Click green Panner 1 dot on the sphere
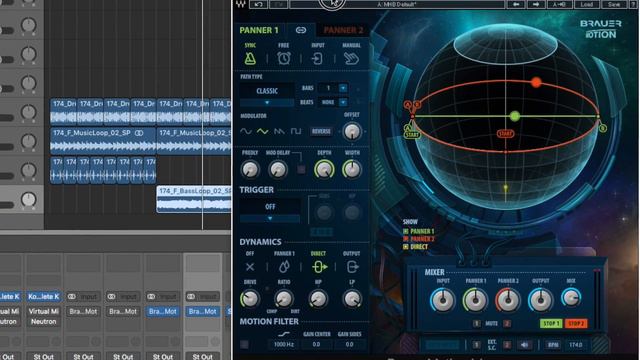640x360 pixels. (515, 116)
